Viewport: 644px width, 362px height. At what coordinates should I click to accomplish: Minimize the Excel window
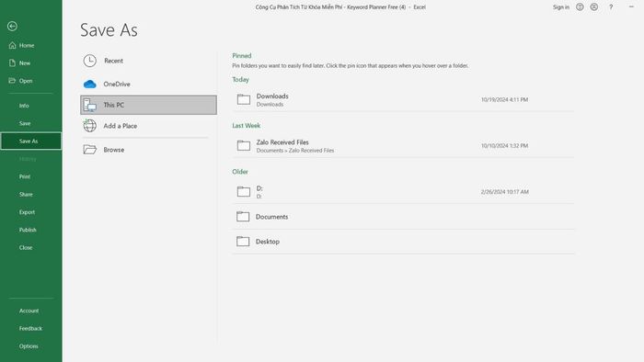click(631, 7)
